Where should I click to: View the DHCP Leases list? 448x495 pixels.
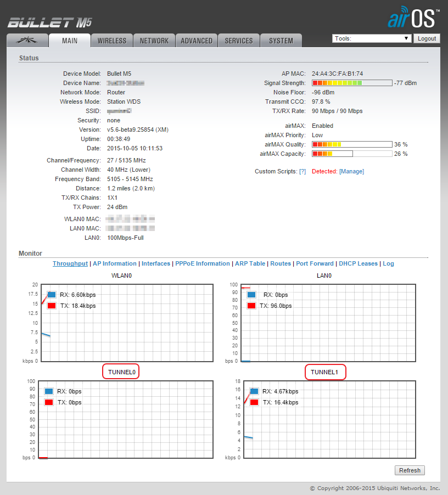tap(358, 263)
